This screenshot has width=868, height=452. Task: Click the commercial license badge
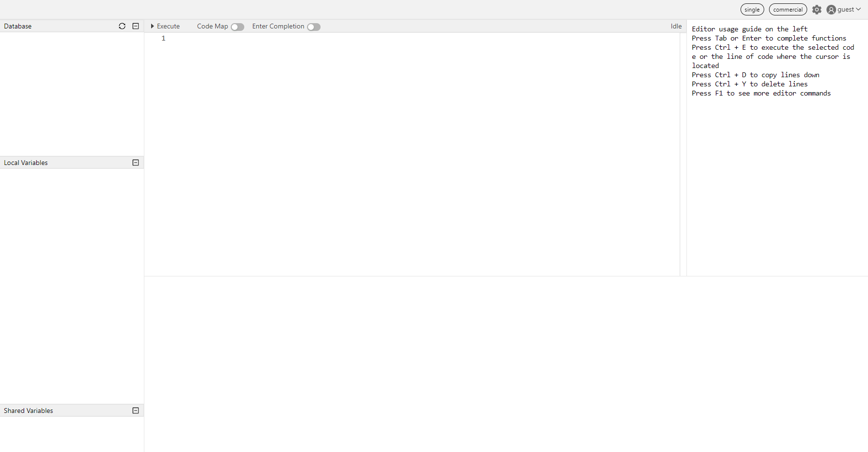[x=788, y=9]
